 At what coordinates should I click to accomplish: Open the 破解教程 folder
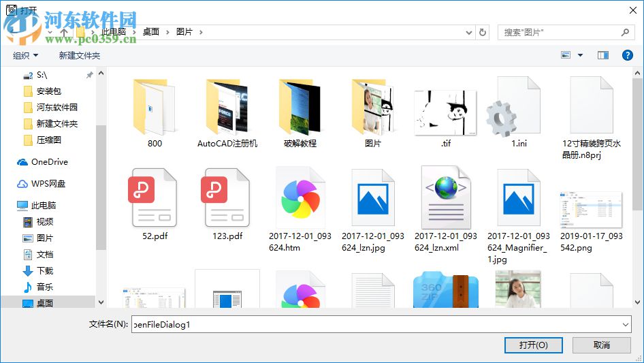pyautogui.click(x=300, y=112)
